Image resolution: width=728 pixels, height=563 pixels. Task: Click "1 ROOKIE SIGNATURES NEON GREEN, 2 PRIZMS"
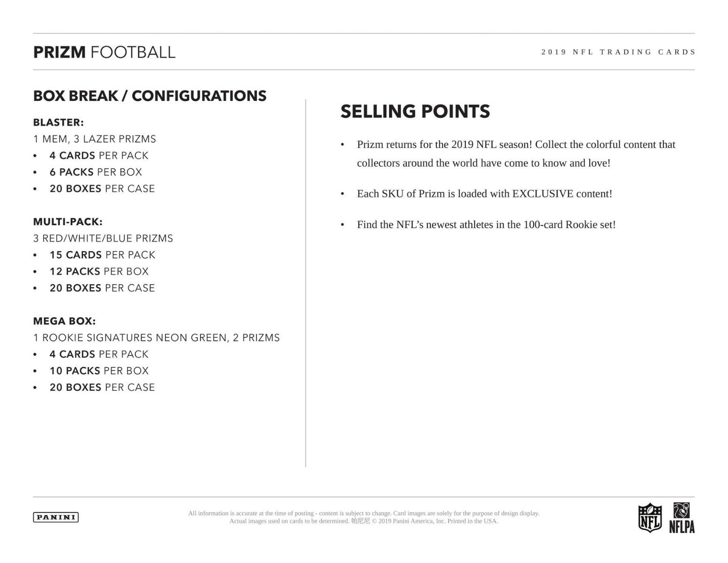point(156,338)
